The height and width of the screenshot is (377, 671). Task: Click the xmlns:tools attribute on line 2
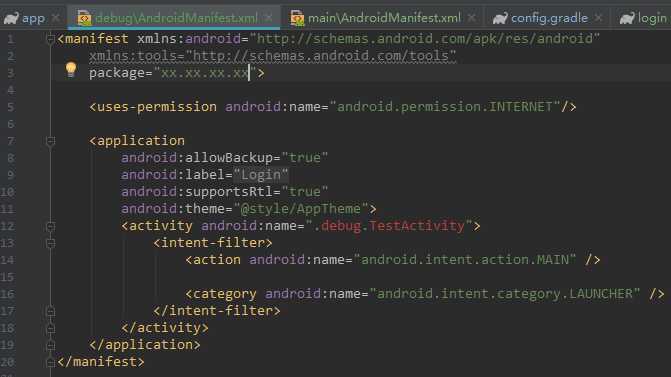pos(273,56)
